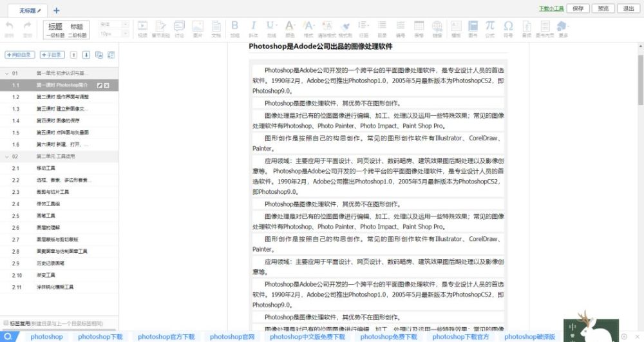Open lesson 1.4 图像的保存
The image size is (644, 342).
click(x=59, y=120)
